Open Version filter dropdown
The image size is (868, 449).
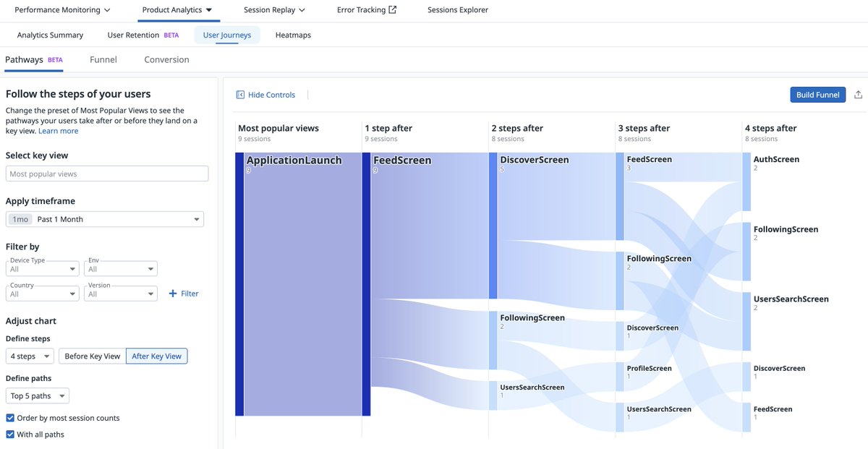[120, 293]
